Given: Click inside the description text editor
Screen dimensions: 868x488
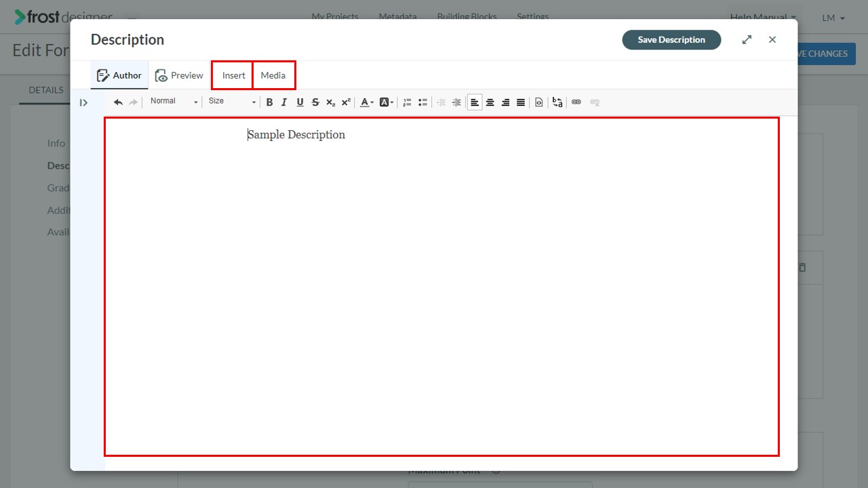Looking at the screenshot, I should (441, 286).
